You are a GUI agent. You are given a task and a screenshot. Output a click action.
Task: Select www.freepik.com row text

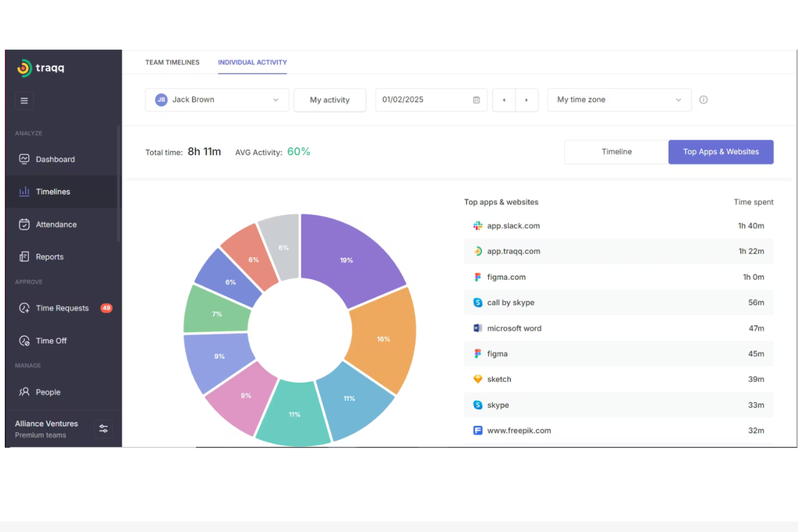519,431
